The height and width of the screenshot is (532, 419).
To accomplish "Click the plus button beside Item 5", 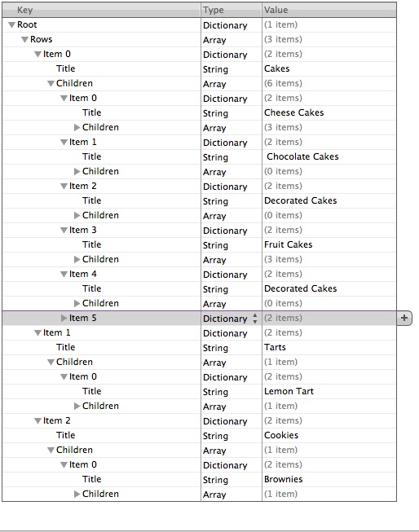I will 404,318.
